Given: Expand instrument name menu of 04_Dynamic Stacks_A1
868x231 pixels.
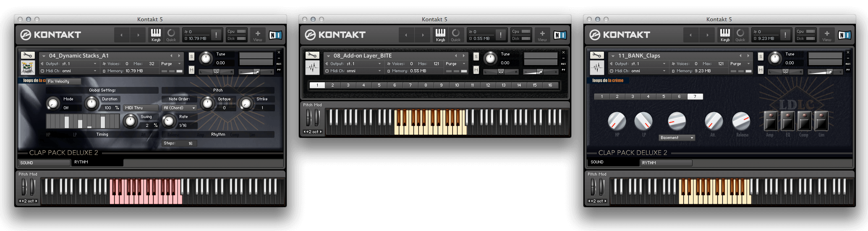Looking at the screenshot, I should tap(44, 56).
